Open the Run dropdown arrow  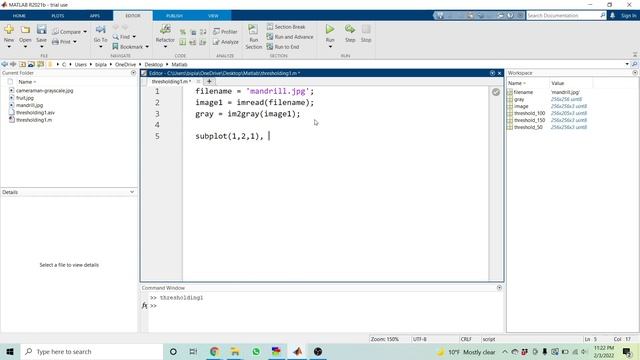coord(330,47)
